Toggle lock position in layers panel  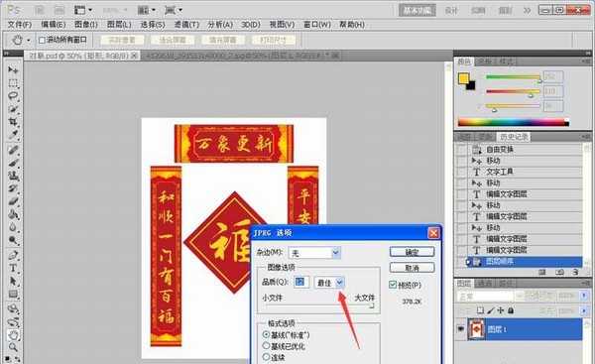501,310
